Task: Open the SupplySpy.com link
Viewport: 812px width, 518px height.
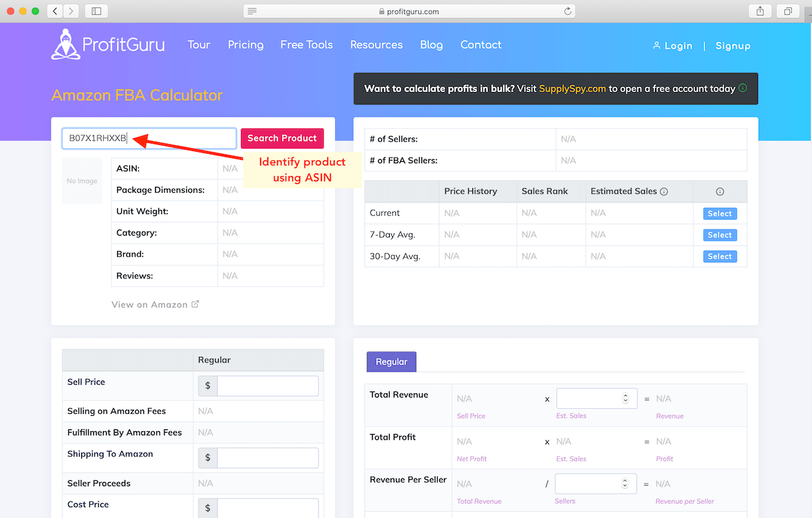Action: click(572, 89)
